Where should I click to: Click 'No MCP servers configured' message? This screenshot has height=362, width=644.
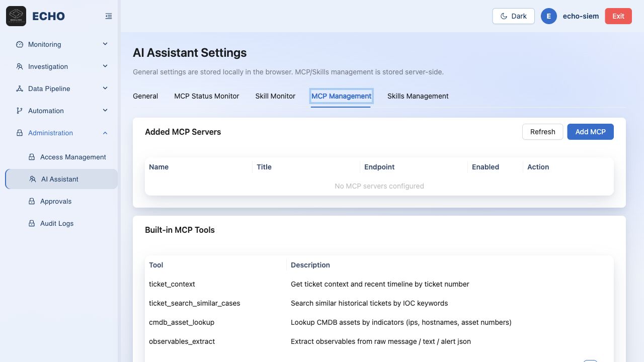379,186
